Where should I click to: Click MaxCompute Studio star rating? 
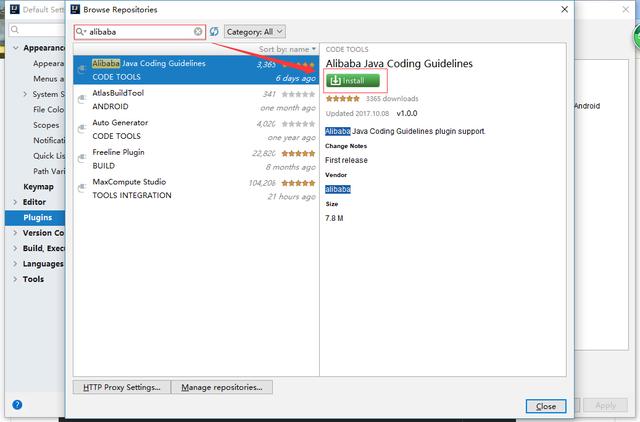[298, 183]
